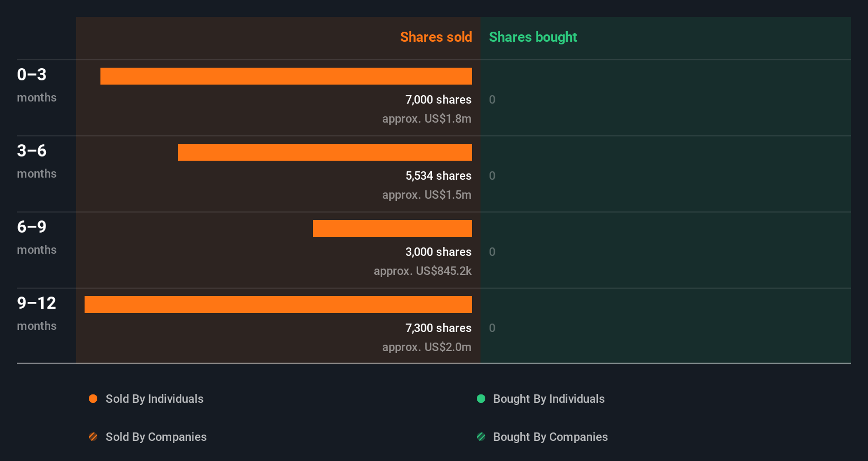Click the bought 0 in 9–12 months row
This screenshot has height=461, width=868.
492,328
